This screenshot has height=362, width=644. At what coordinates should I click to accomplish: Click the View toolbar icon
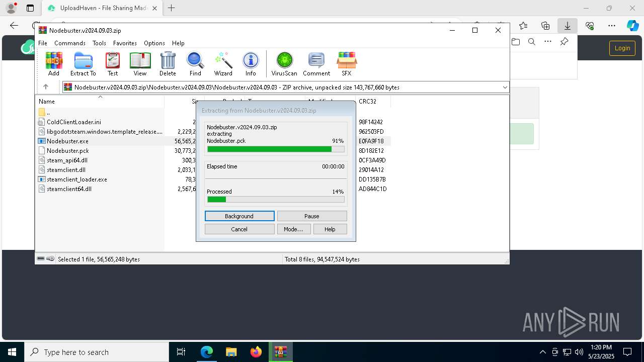tap(140, 64)
